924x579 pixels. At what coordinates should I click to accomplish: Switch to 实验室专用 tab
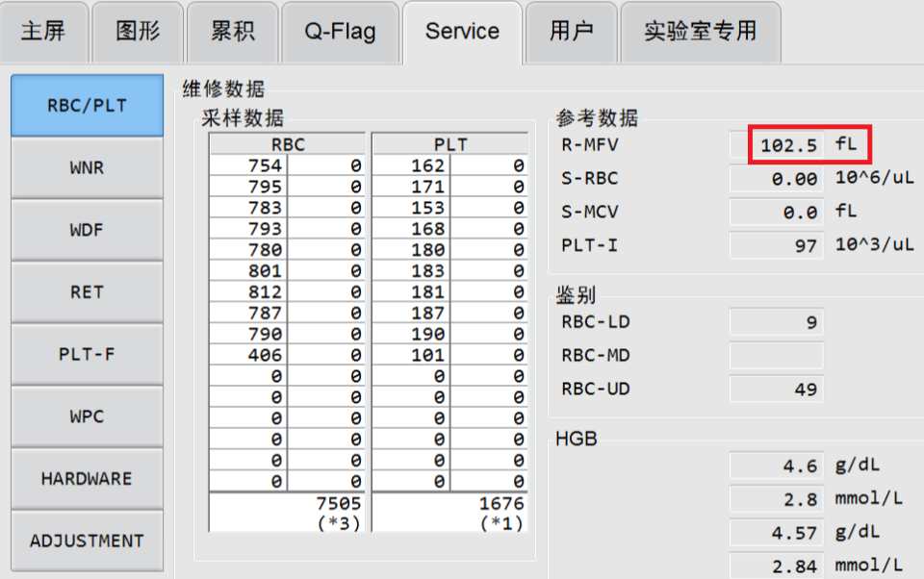700,32
